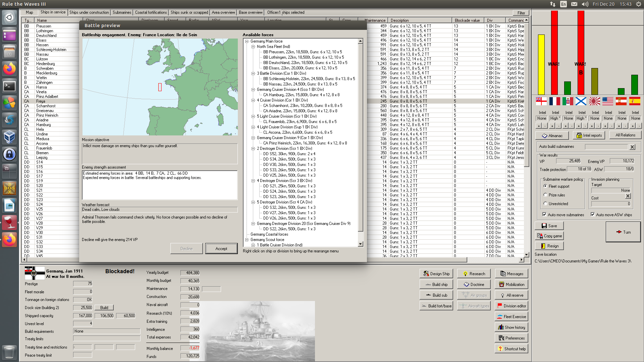Screen dimensions: 644x362
Task: Click the Russian St. Andrew's flag
Action: point(581,101)
